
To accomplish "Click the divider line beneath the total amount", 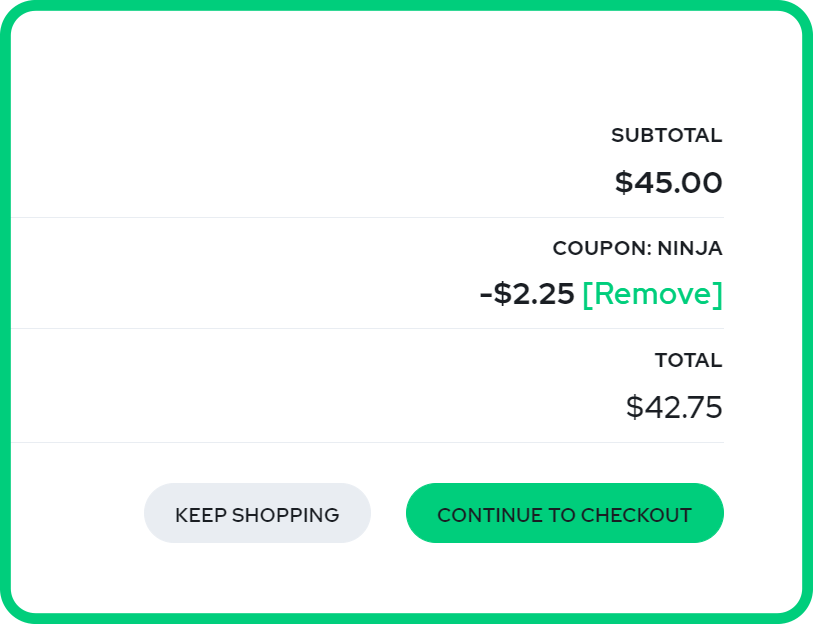I will [400, 442].
